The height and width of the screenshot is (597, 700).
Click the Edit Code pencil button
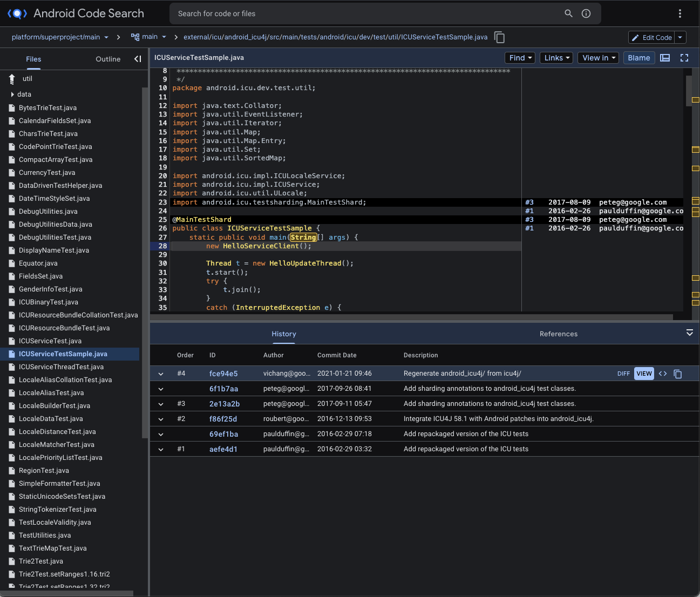pyautogui.click(x=651, y=37)
